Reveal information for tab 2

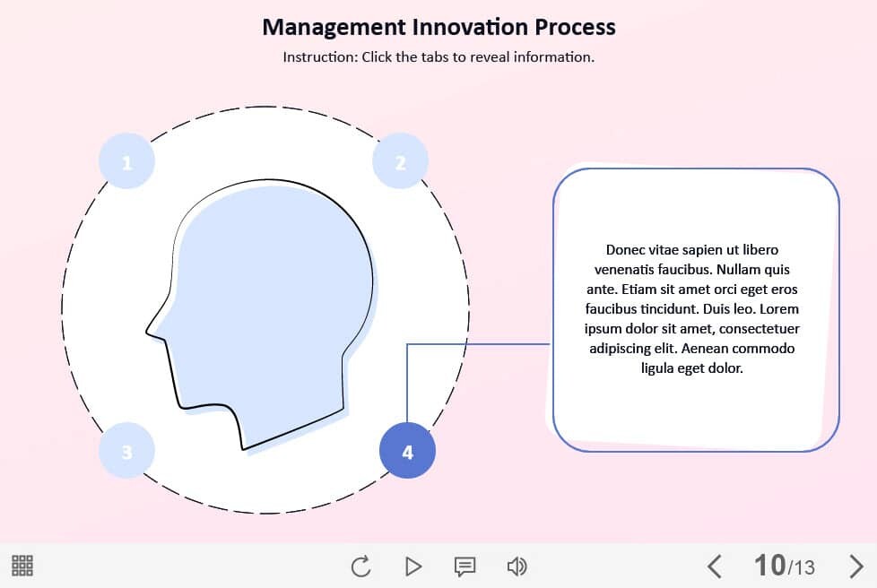coord(400,162)
